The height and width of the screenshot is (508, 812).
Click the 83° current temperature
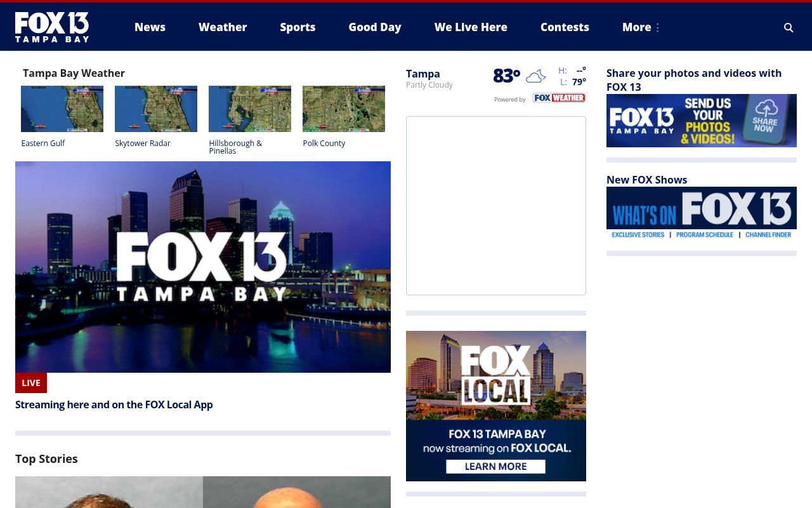click(507, 76)
